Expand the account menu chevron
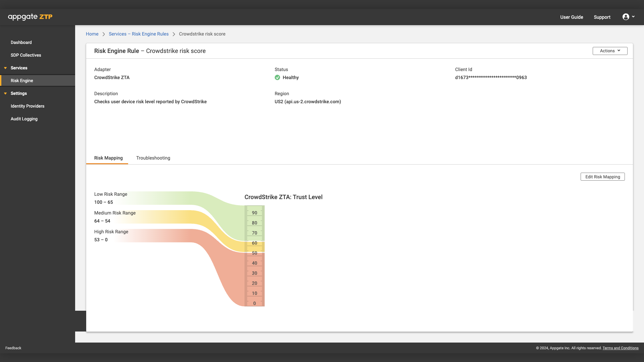644x362 pixels. [x=633, y=16]
